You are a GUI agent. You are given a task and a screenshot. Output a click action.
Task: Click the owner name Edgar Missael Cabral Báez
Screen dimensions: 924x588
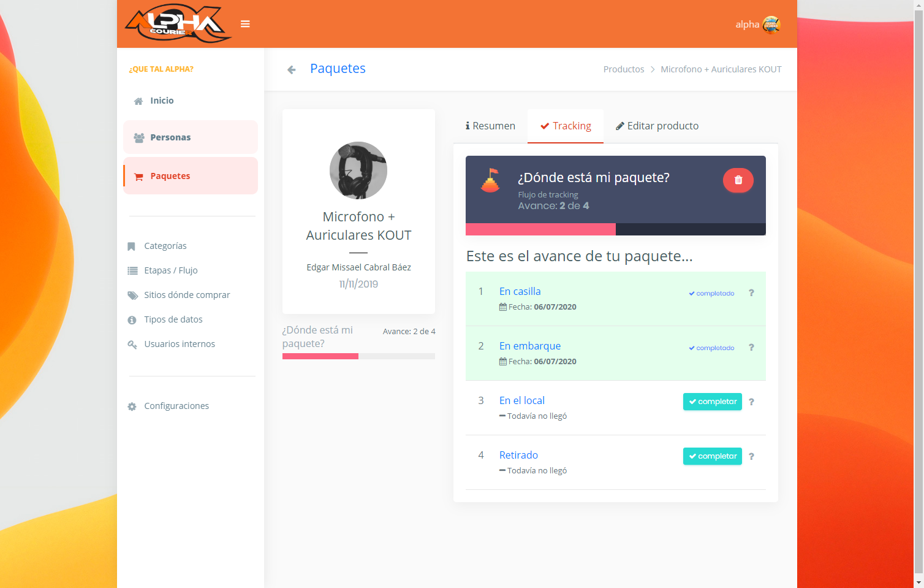click(x=358, y=267)
